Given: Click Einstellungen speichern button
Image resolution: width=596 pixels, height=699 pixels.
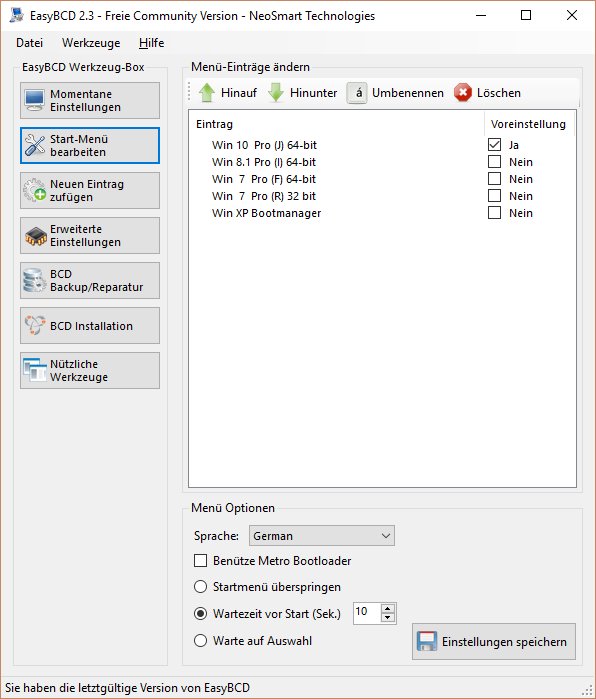Looking at the screenshot, I should 494,641.
